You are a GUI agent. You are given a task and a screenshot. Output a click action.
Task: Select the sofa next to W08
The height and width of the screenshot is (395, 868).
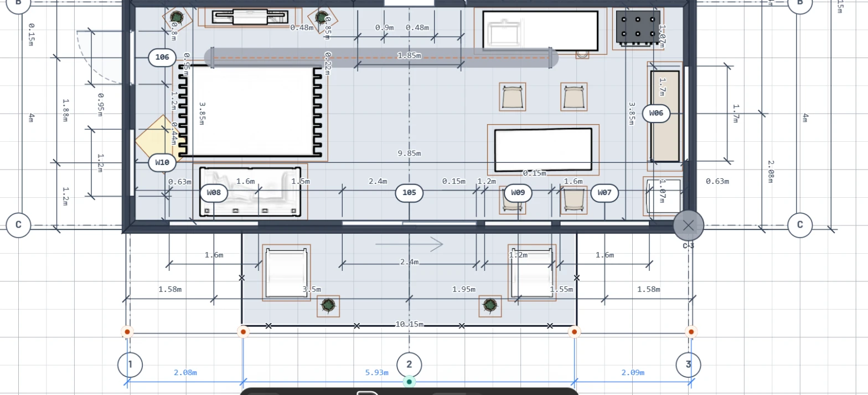(x=250, y=191)
